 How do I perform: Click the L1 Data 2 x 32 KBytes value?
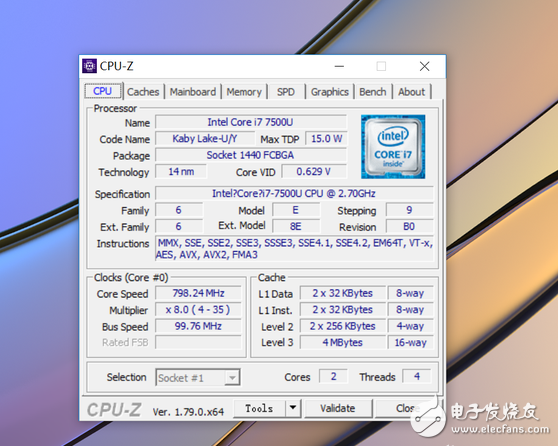343,293
